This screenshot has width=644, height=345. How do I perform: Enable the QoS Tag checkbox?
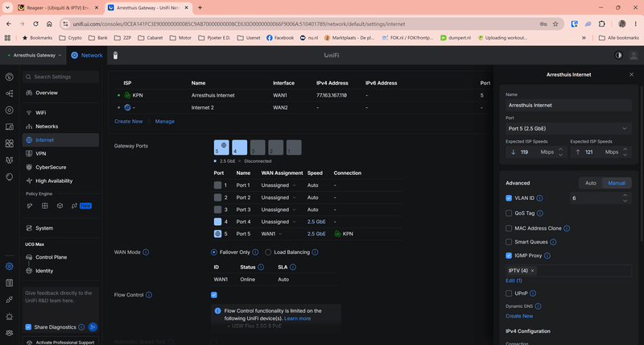point(509,214)
